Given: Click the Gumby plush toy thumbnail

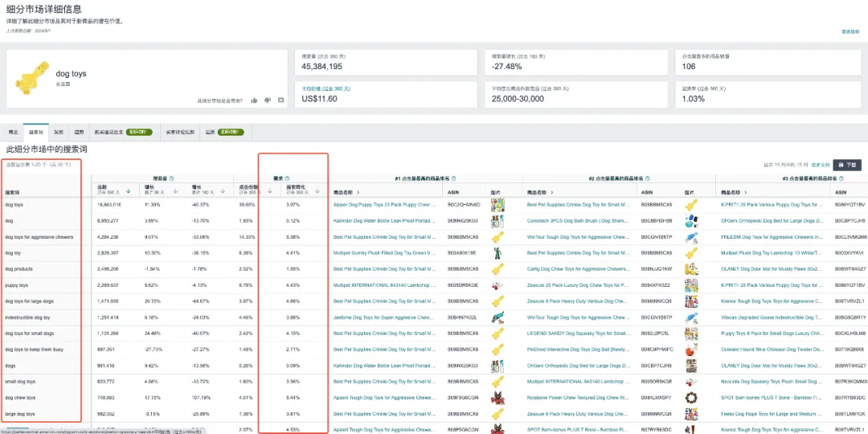Looking at the screenshot, I should coord(497,253).
